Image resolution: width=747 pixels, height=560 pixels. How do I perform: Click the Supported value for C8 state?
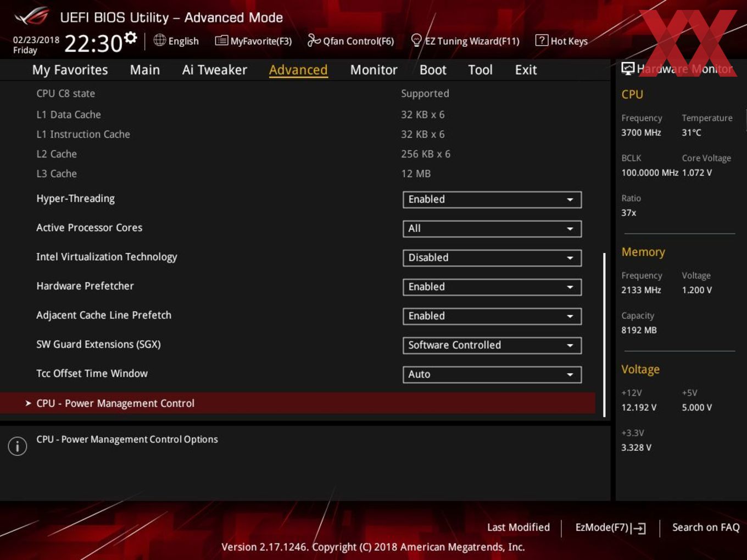point(425,93)
